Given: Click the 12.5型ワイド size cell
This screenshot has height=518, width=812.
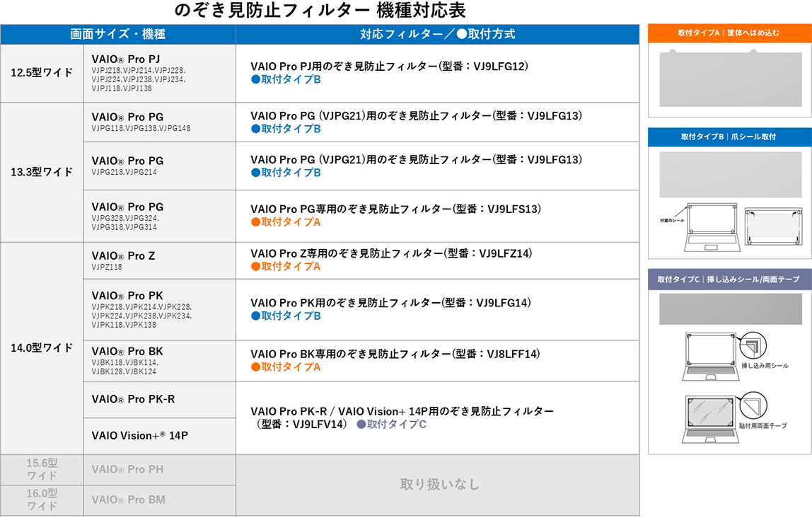Looking at the screenshot, I should (x=42, y=73).
